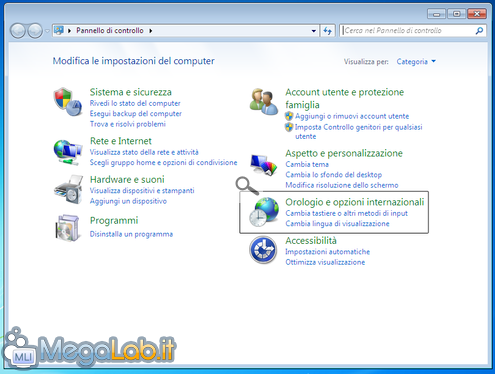Viewport: 495px width, 374px height.
Task: Maximize the Control Panel window
Action: pos(457,14)
